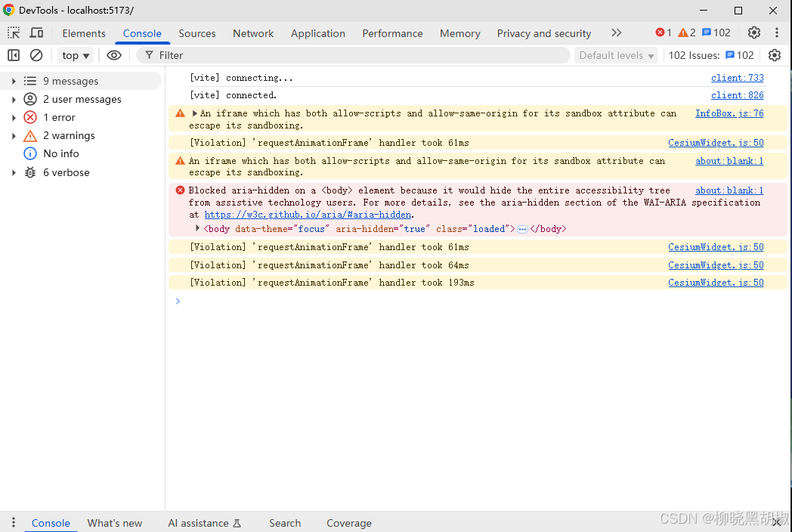Expand the 6 verbose group
Screen dimensions: 792x532
pyautogui.click(x=14, y=173)
